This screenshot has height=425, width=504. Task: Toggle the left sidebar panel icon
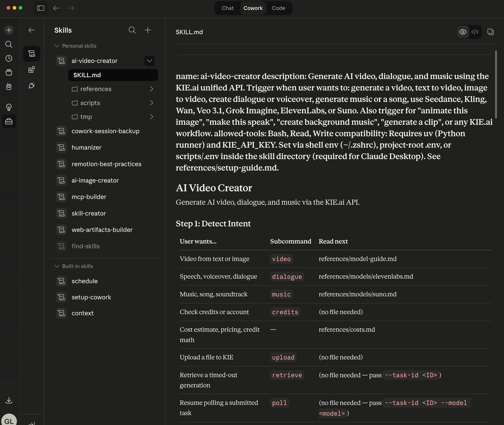[x=41, y=8]
